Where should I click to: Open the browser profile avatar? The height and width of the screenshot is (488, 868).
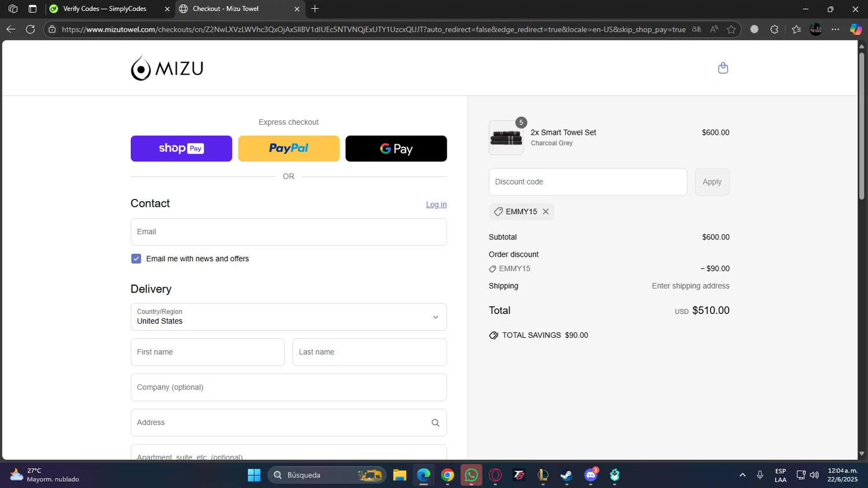pyautogui.click(x=816, y=29)
